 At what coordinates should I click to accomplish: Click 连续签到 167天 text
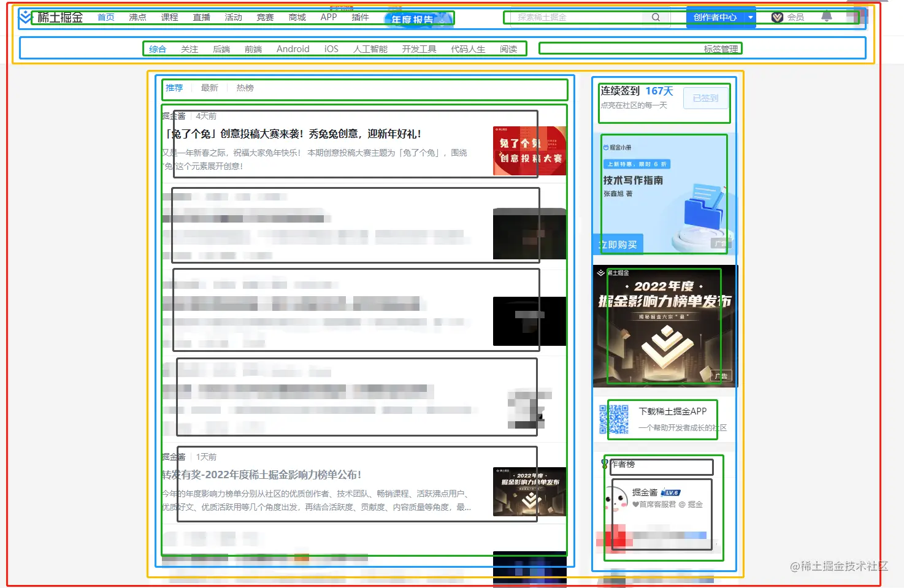637,91
